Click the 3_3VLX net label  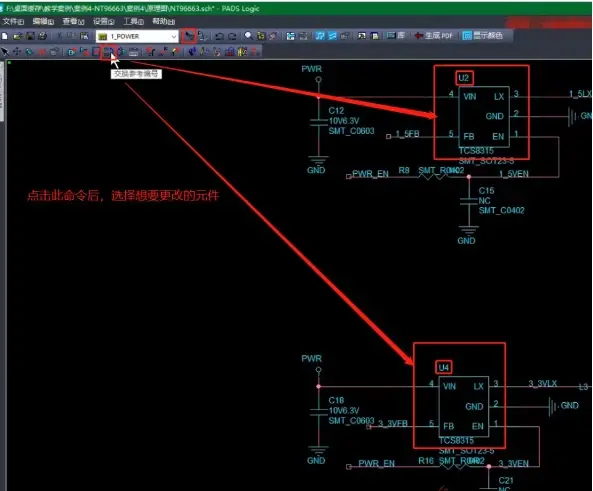point(543,384)
